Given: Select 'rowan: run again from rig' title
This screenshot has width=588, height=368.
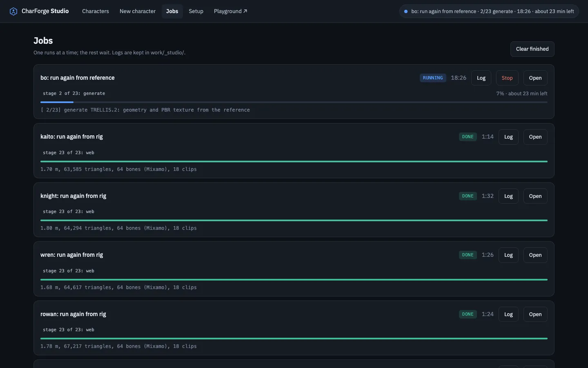Looking at the screenshot, I should click(73, 314).
